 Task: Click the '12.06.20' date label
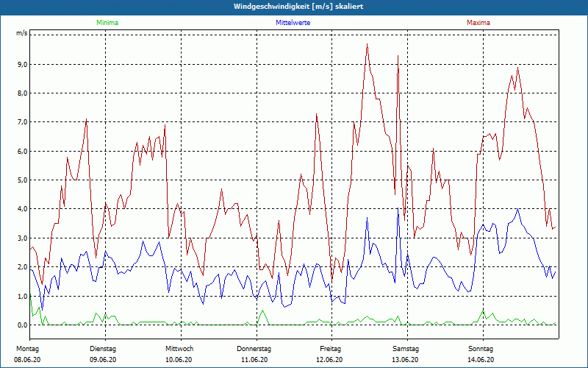tap(329, 360)
